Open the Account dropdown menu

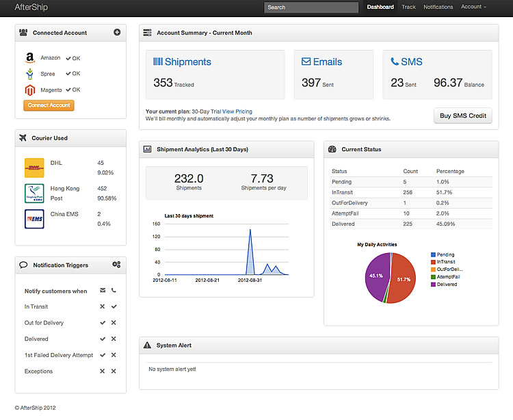pyautogui.click(x=473, y=7)
